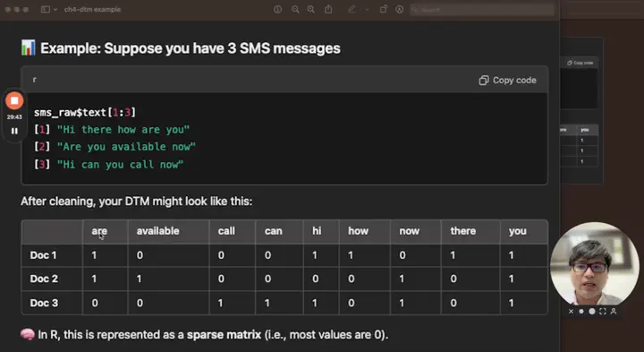Choose the large camera bubble size dot
644x352 pixels.
point(592,312)
